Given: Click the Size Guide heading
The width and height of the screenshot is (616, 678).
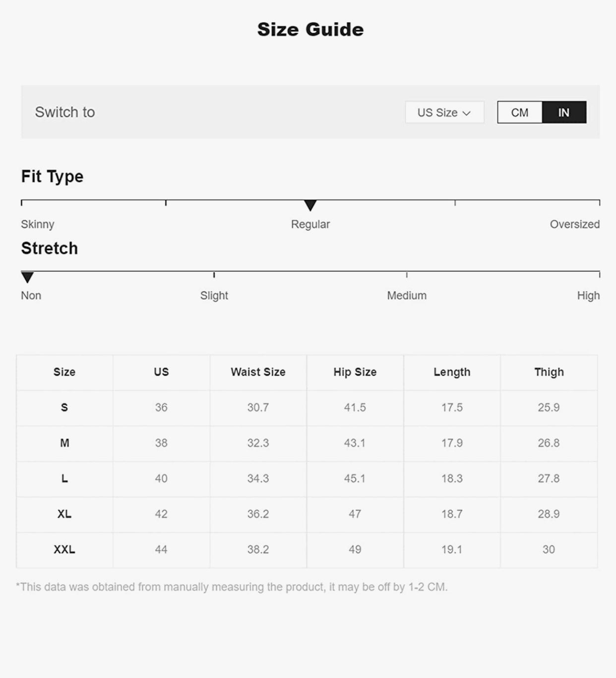Looking at the screenshot, I should pyautogui.click(x=310, y=30).
